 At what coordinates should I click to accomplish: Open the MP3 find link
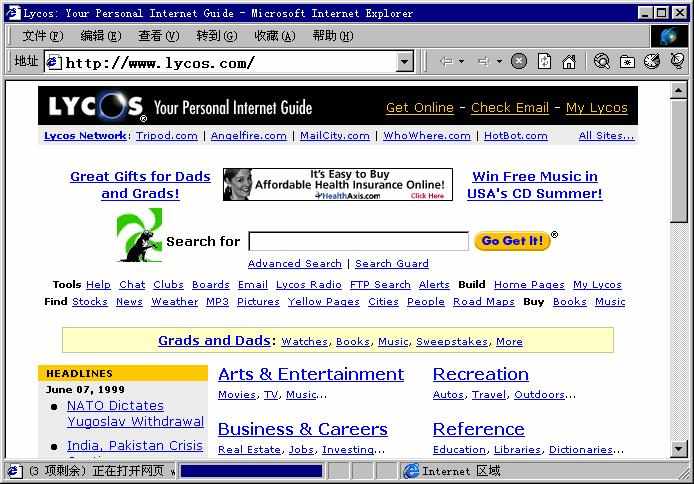pyautogui.click(x=217, y=302)
